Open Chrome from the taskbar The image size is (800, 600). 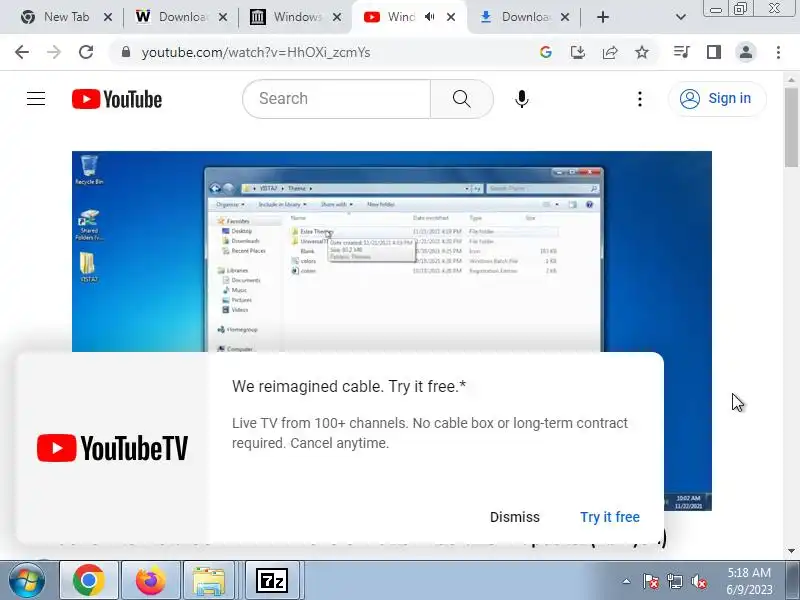pyautogui.click(x=89, y=580)
